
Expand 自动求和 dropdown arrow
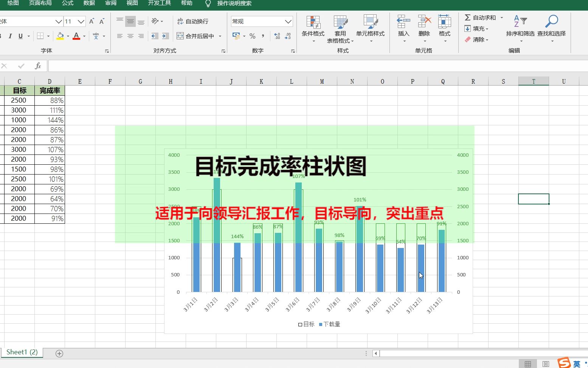[502, 18]
